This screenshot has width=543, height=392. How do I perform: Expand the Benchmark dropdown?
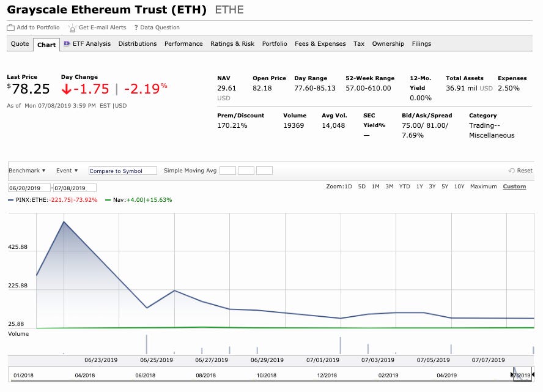(x=27, y=171)
